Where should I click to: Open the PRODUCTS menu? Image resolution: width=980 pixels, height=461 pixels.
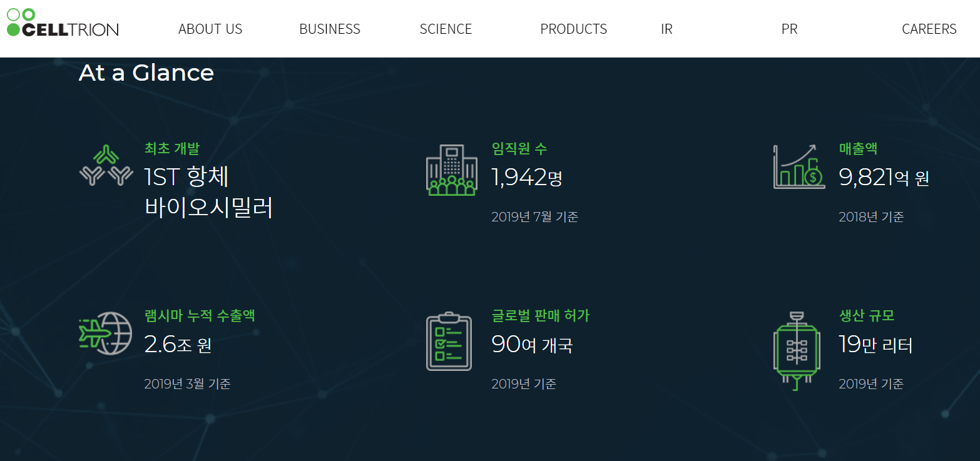573,29
